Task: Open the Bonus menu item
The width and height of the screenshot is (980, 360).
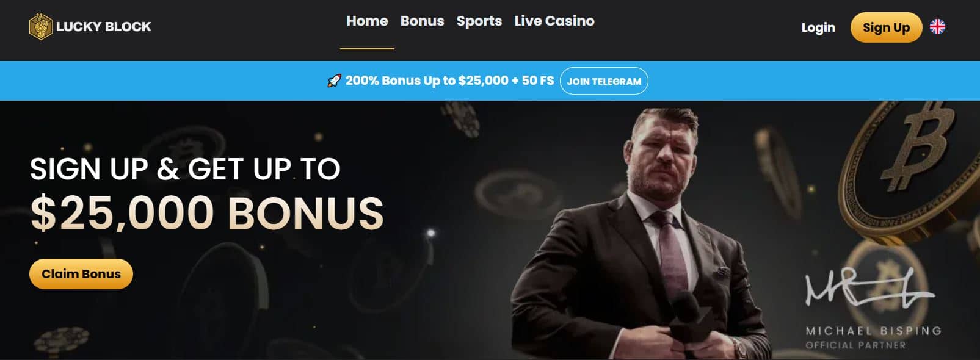Action: pos(422,21)
